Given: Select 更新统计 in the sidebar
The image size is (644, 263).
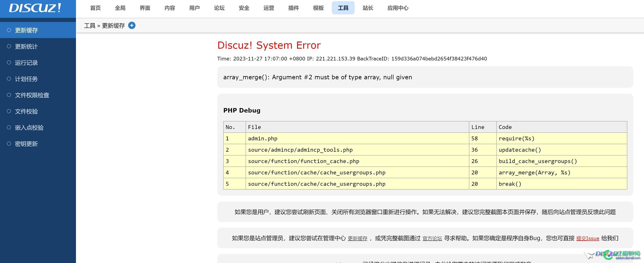Looking at the screenshot, I should (38, 46).
